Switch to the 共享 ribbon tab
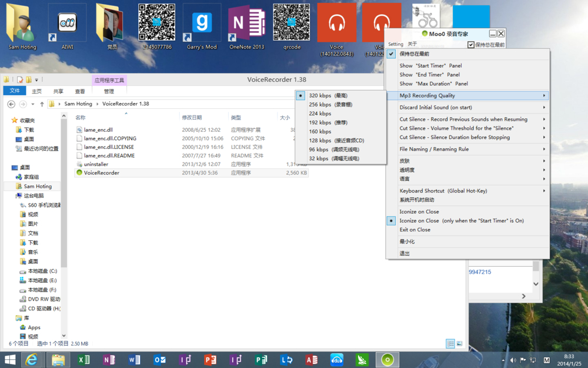This screenshot has width=588, height=368. coord(58,91)
